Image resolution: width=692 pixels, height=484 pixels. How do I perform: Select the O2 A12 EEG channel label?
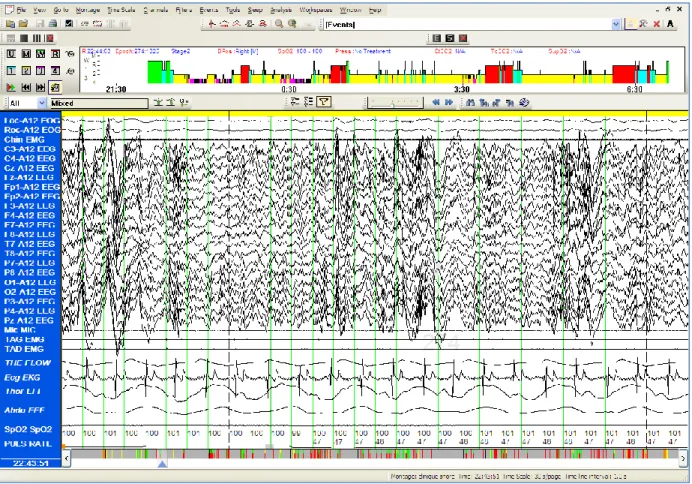pos(30,292)
